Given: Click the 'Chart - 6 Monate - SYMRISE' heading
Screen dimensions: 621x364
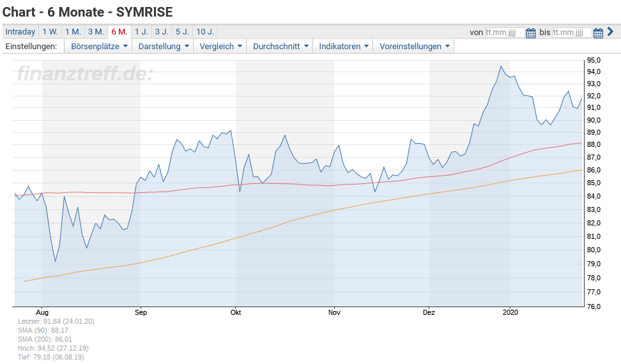Looking at the screenshot, I should (x=88, y=12).
